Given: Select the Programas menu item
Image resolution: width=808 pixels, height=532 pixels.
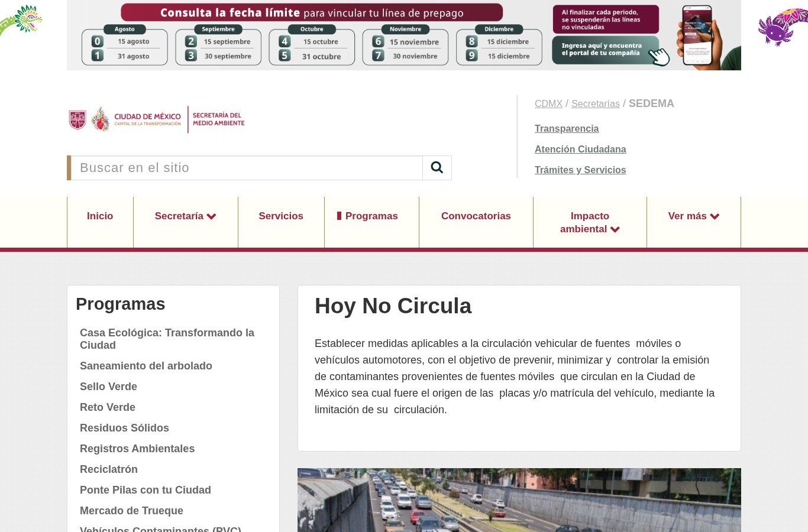Looking at the screenshot, I should (371, 216).
